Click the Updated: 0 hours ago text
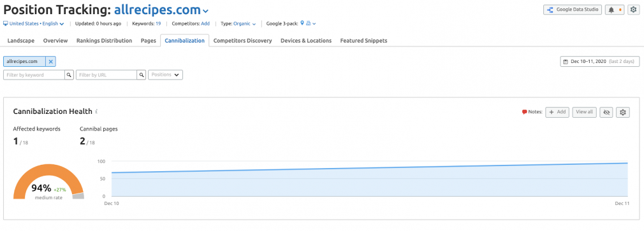644x231 pixels. click(x=98, y=24)
